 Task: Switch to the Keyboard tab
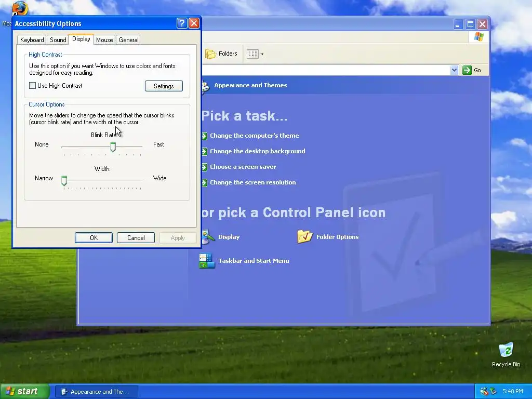[x=32, y=39]
